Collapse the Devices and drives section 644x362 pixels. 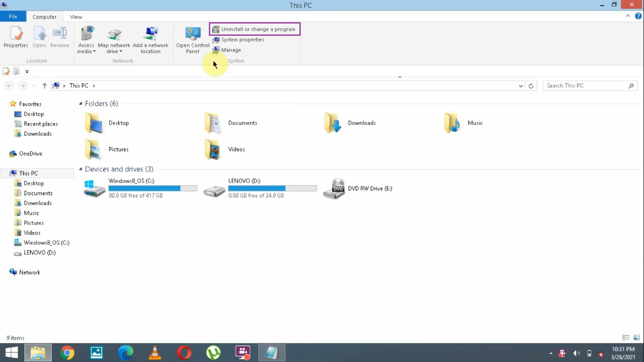(80, 169)
